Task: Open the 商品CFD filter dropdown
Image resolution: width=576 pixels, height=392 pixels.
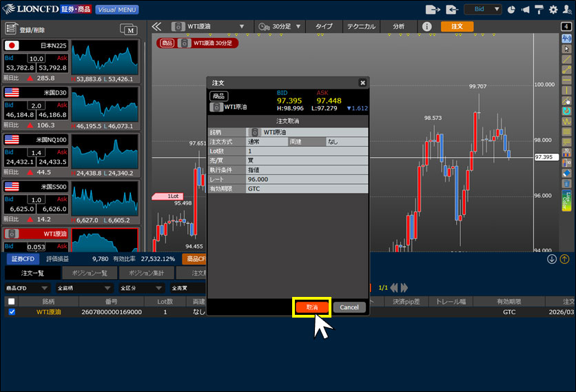Action: 28,288
